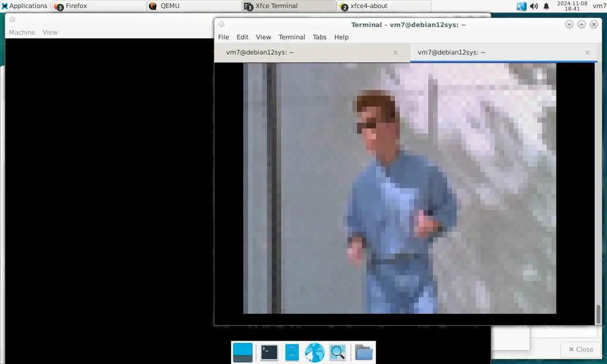607x364 pixels.
Task: Open the Terminal Help menu
Action: (341, 37)
